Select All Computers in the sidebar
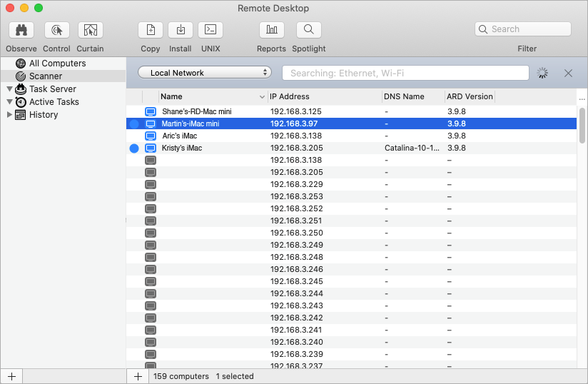Screen dimensions: 588x384 57,64
